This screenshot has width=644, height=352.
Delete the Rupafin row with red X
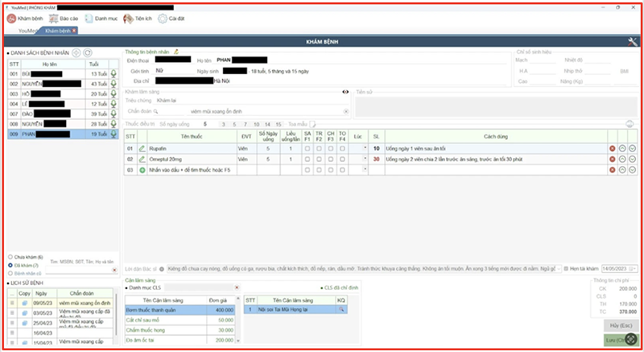[612, 149]
